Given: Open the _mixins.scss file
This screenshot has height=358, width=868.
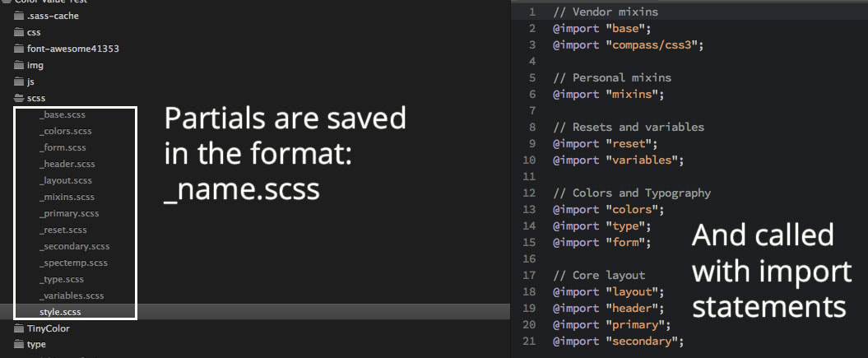Looking at the screenshot, I should pos(67,197).
